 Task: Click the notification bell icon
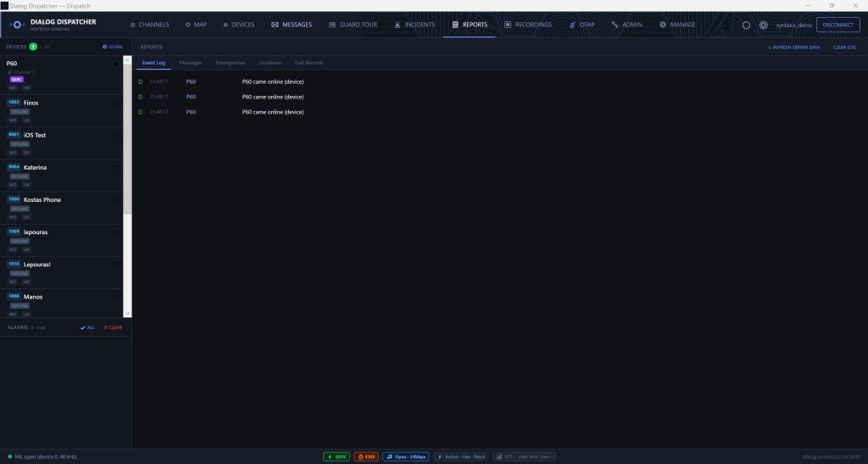tap(726, 25)
